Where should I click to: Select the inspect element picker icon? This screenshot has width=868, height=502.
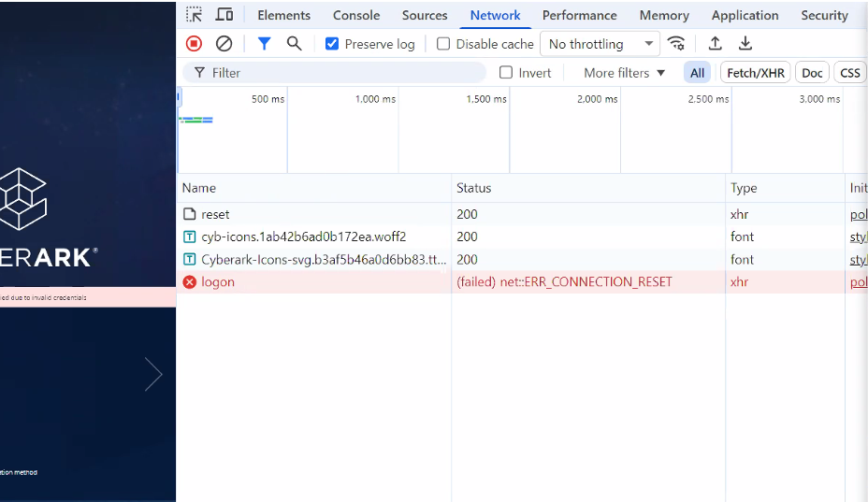coord(194,15)
